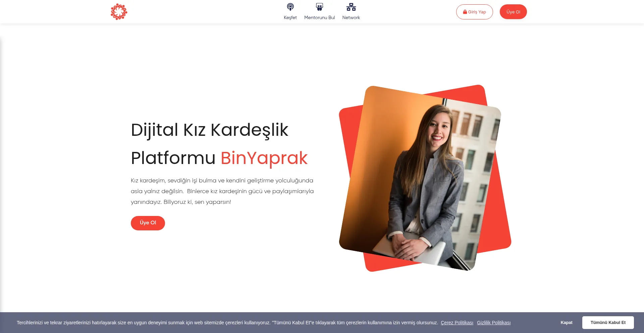Open the Keşfet menu label
Image resolution: width=644 pixels, height=333 pixels.
coord(290,18)
